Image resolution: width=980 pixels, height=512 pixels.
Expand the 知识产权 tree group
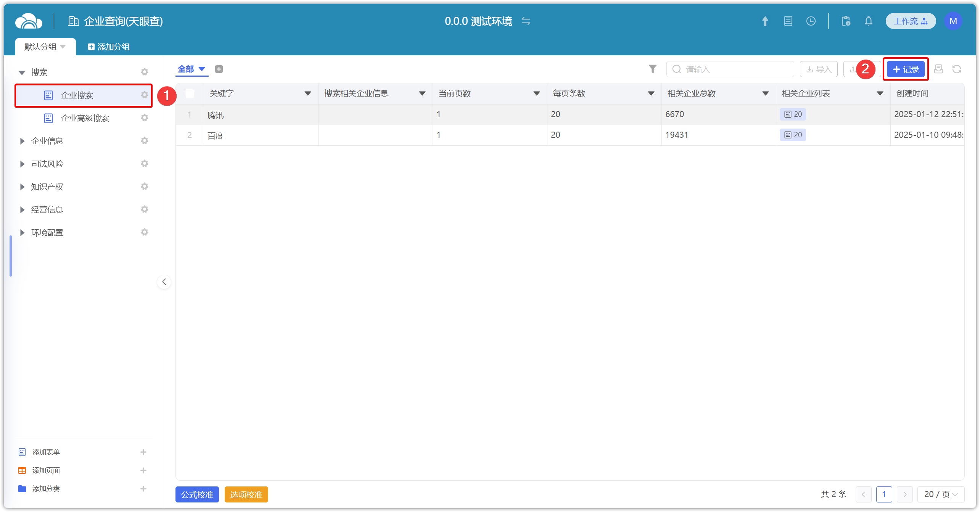click(x=22, y=187)
